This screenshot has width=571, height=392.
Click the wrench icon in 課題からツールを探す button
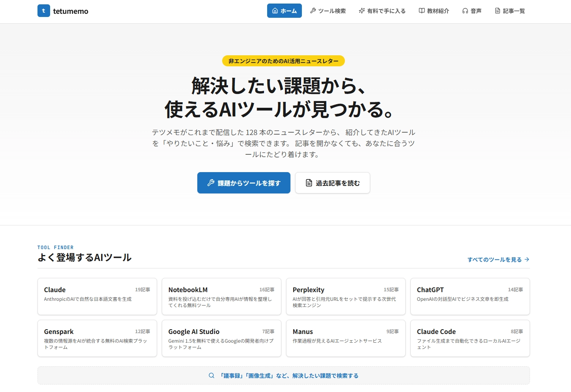pyautogui.click(x=211, y=183)
